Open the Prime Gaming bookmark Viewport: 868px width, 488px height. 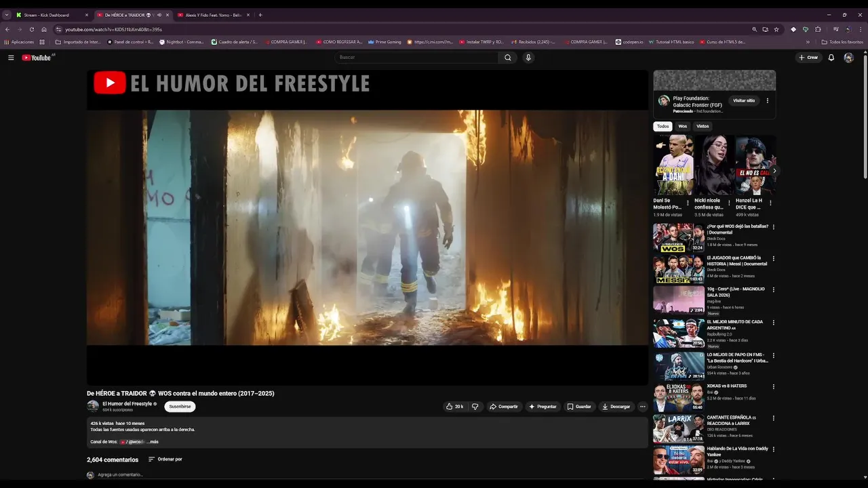384,42
